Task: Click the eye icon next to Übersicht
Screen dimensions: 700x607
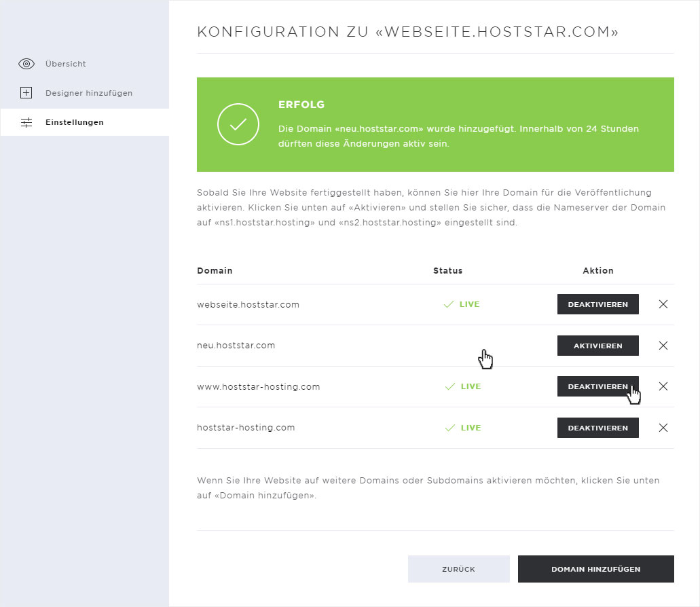Action: pos(26,64)
